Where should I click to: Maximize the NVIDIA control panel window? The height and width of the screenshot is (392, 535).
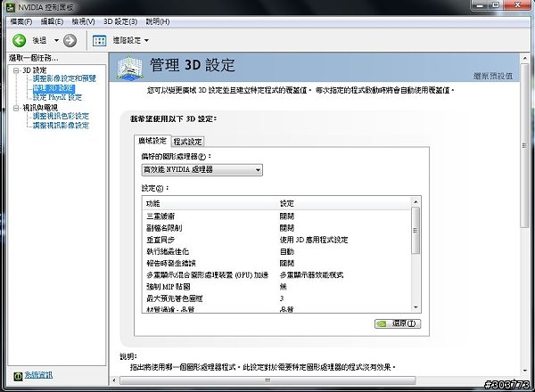(x=496, y=5)
